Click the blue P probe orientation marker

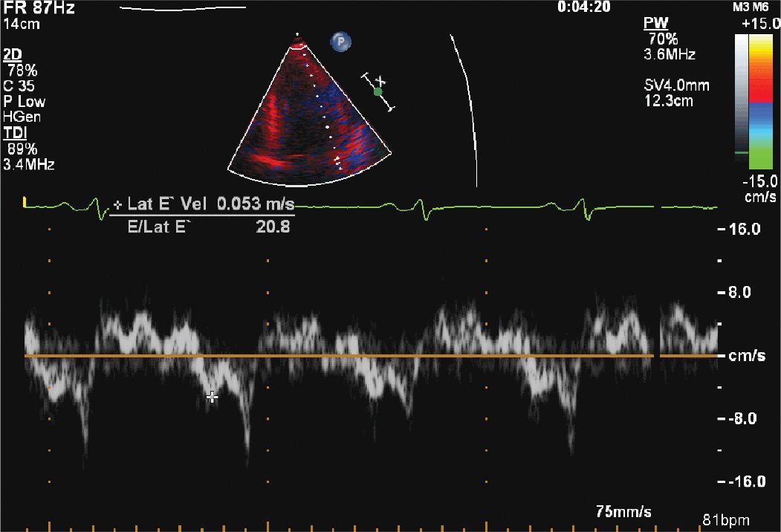tap(340, 42)
